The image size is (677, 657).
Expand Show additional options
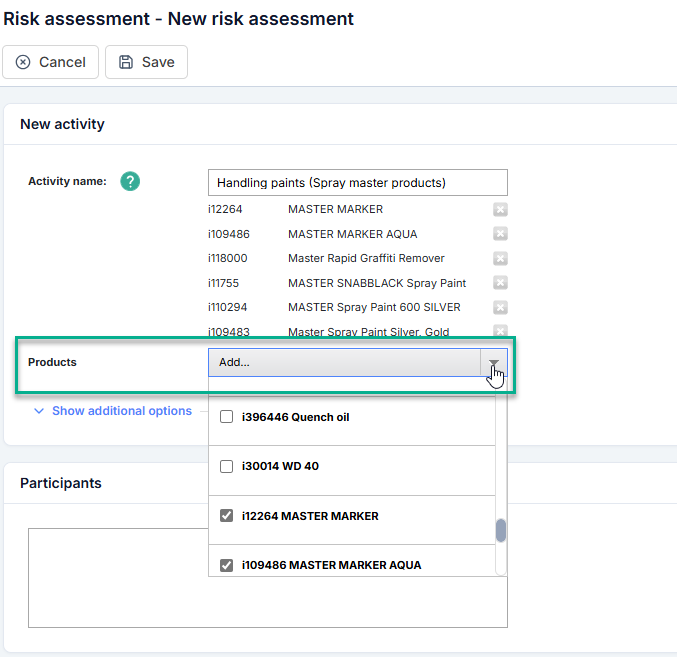(x=122, y=411)
